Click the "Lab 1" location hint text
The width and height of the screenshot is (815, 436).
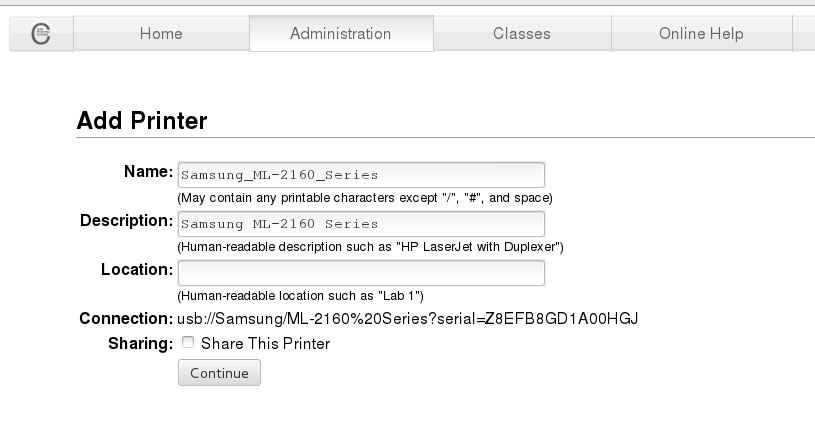(301, 296)
